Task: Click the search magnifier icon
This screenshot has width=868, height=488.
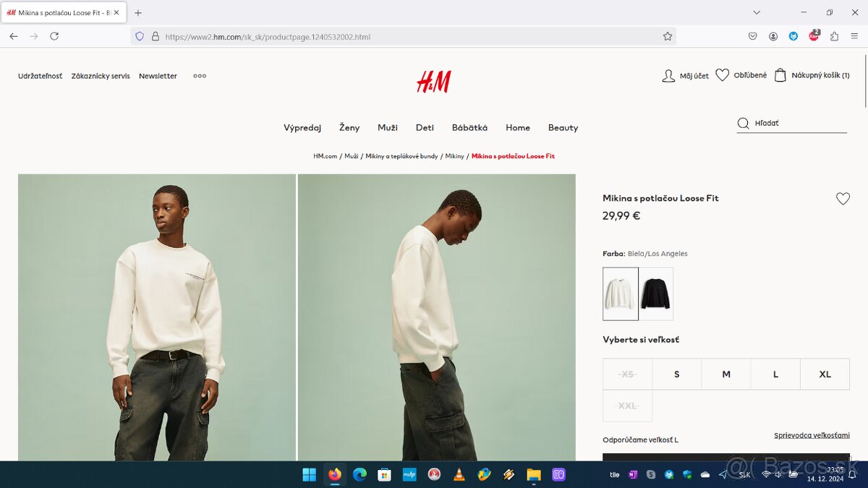Action: [x=743, y=123]
